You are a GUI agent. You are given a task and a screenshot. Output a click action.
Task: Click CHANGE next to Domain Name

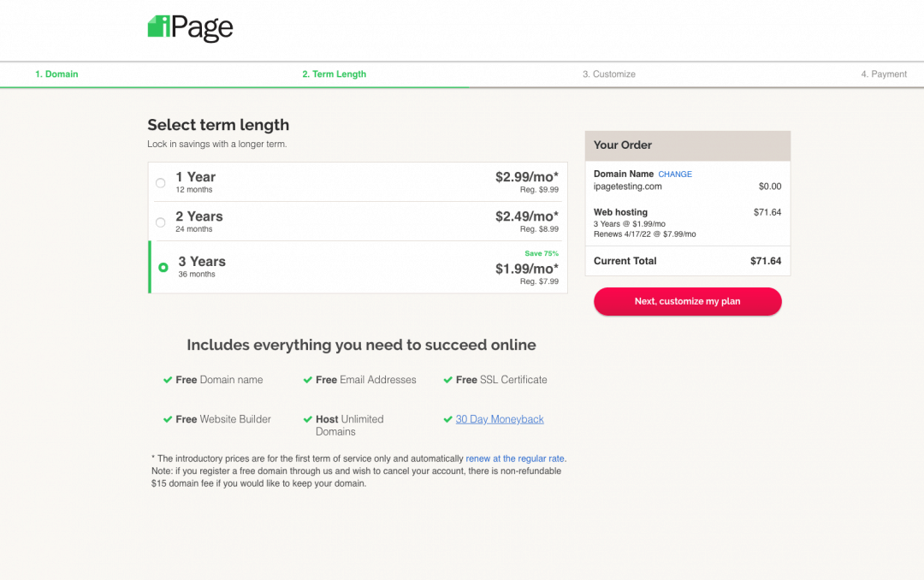(x=675, y=174)
